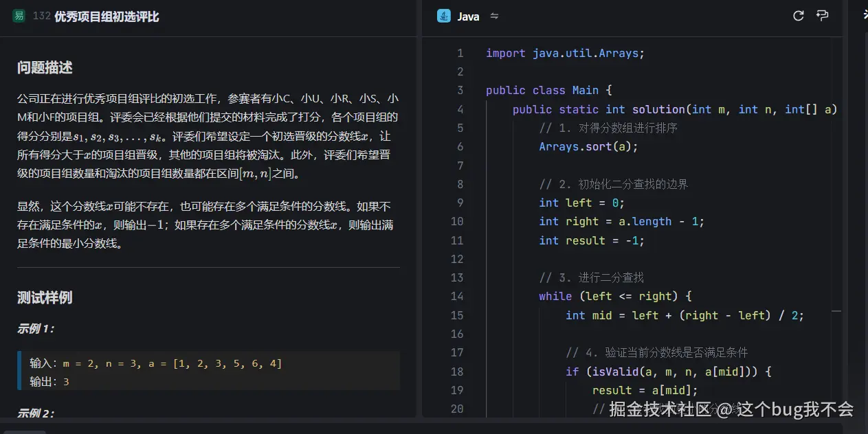Click the partially visible icon at the editor header's far edge

(x=863, y=15)
